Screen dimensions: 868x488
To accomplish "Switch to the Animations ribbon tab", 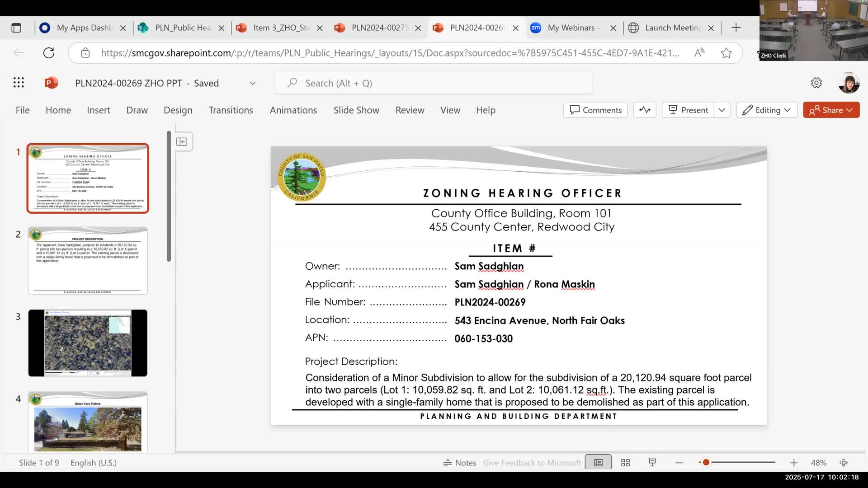I will [x=293, y=110].
